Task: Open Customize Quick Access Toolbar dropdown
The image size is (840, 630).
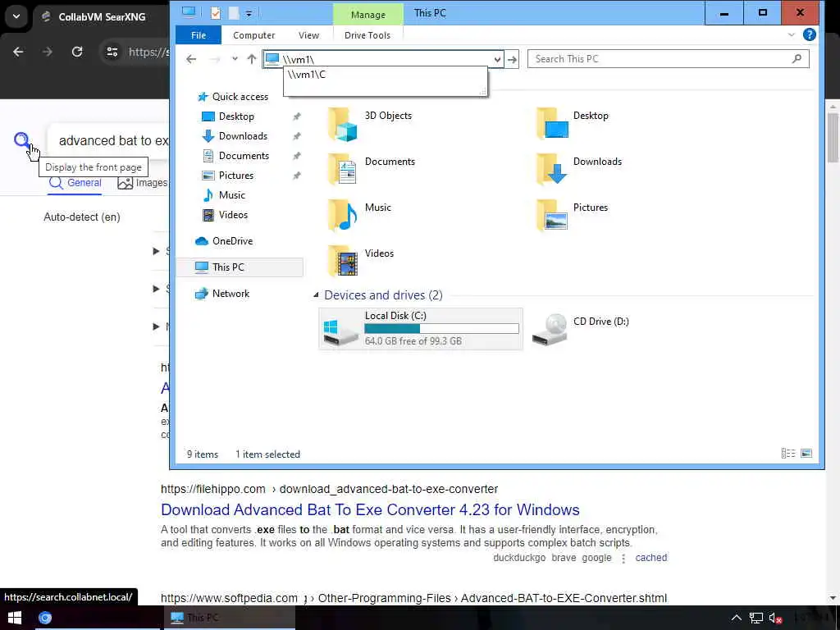Action: pyautogui.click(x=249, y=14)
